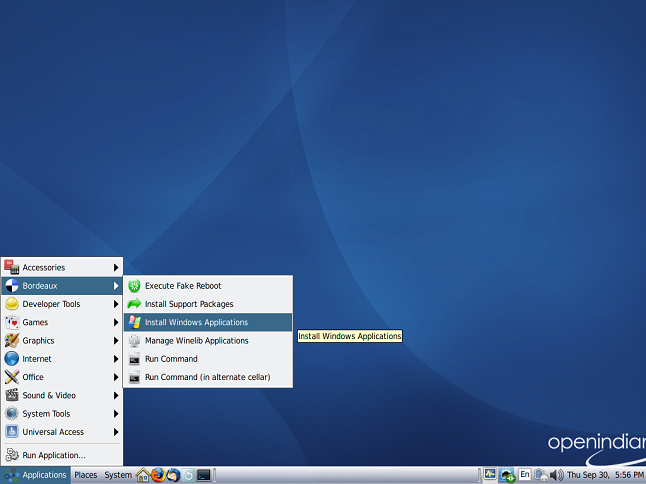Open the System panel menu
The image size is (646, 484).
118,475
